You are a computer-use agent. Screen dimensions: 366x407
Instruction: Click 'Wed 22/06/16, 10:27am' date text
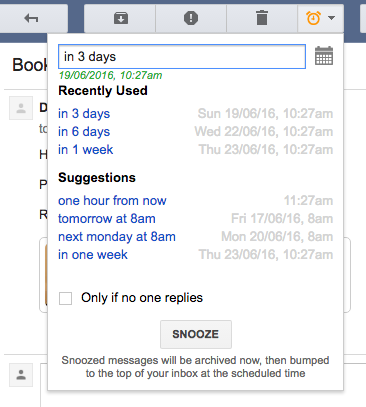pos(264,132)
